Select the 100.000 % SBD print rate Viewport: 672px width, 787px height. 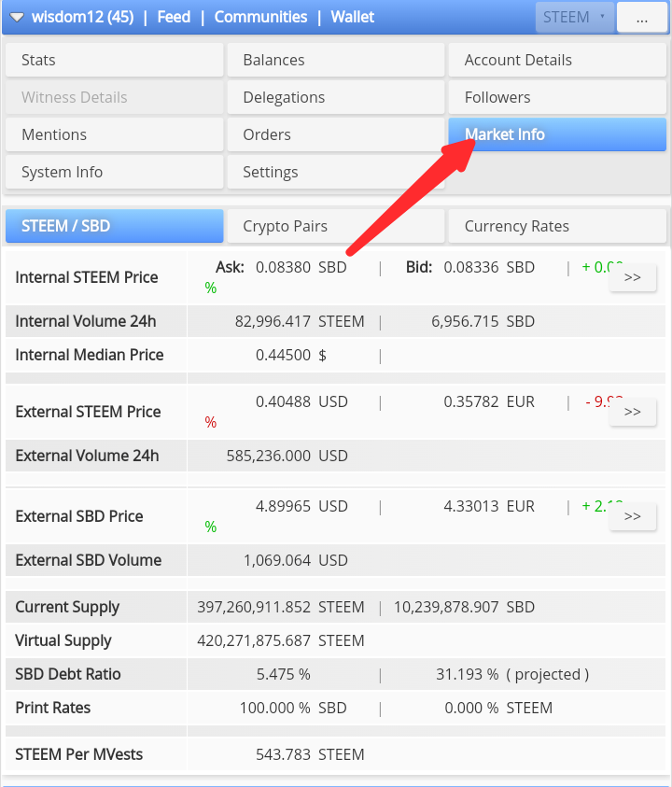[x=293, y=709]
